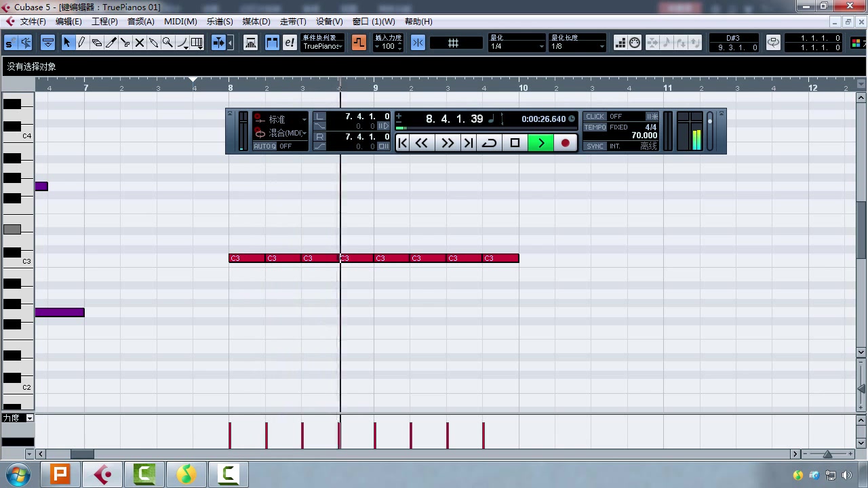Screen dimensions: 868x488
Task: Click the horizontal zoom slider handle
Action: point(827,454)
